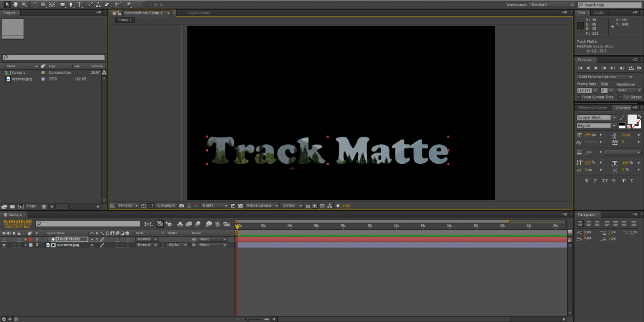
Task: Grab the Hand tool
Action: (15, 4)
